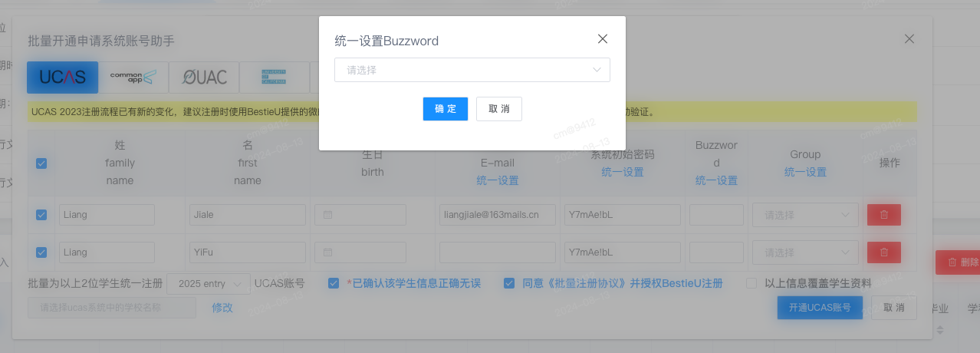Delete the Liang YiFu row via trash icon
Viewport: 980px width, 353px height.
coord(884,252)
